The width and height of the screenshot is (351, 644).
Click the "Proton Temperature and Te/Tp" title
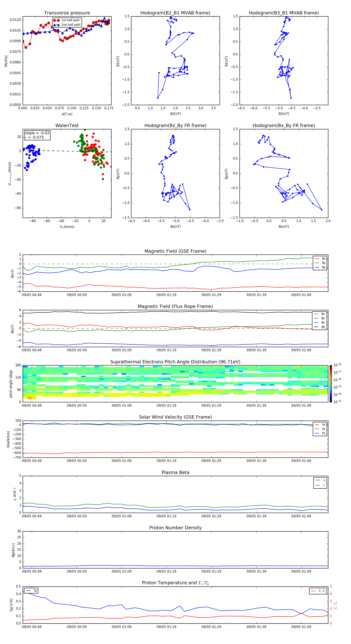[175, 583]
